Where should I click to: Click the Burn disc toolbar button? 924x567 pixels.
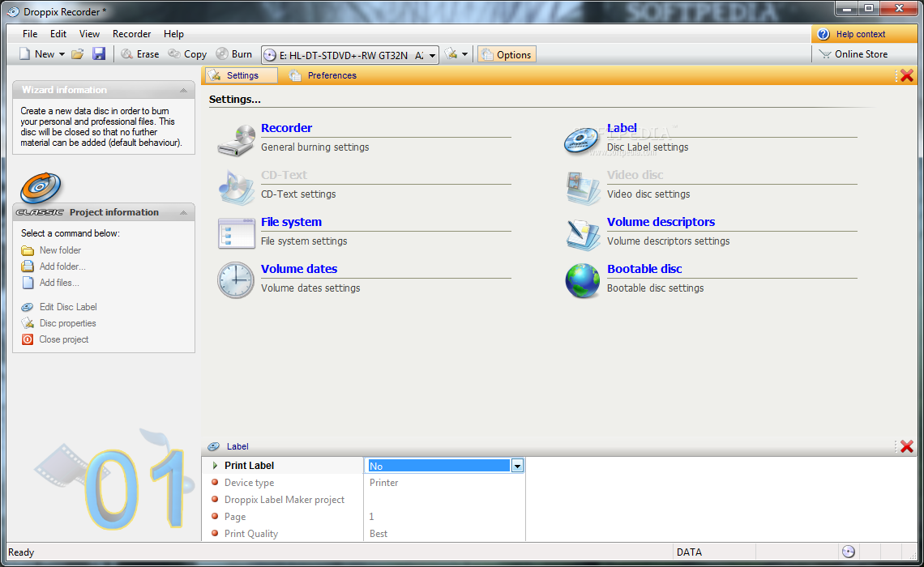(234, 54)
